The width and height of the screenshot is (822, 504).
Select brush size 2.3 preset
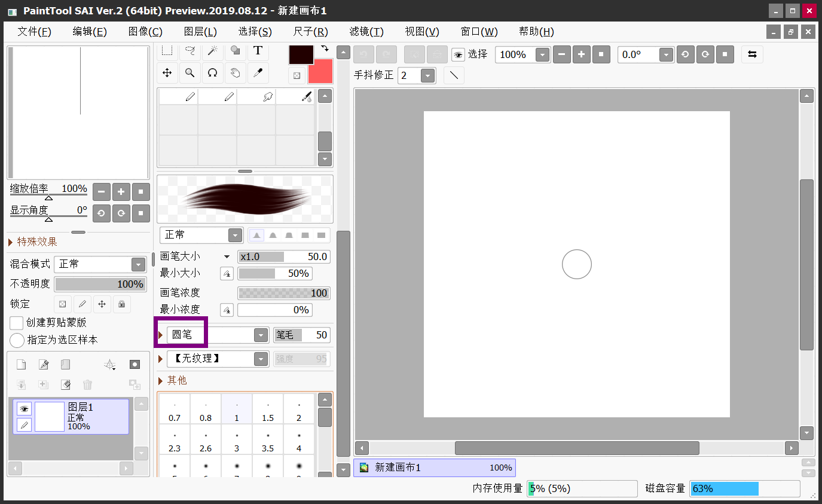pyautogui.click(x=175, y=439)
